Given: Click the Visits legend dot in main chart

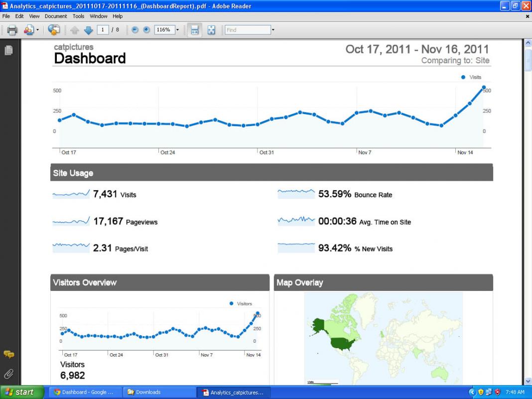Looking at the screenshot, I should tap(463, 77).
